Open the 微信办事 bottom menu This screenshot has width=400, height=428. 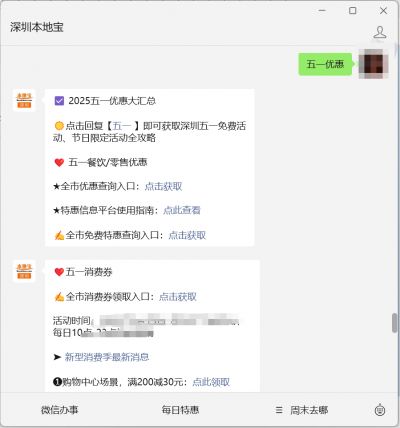[60, 410]
